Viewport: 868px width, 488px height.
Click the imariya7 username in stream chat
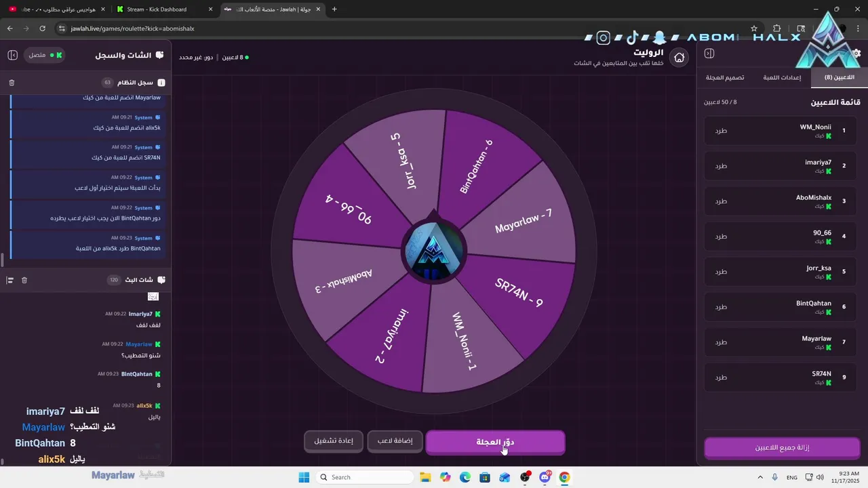[140, 314]
